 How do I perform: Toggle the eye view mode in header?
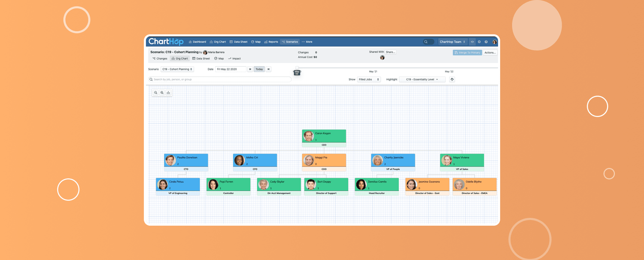pyautogui.click(x=472, y=42)
